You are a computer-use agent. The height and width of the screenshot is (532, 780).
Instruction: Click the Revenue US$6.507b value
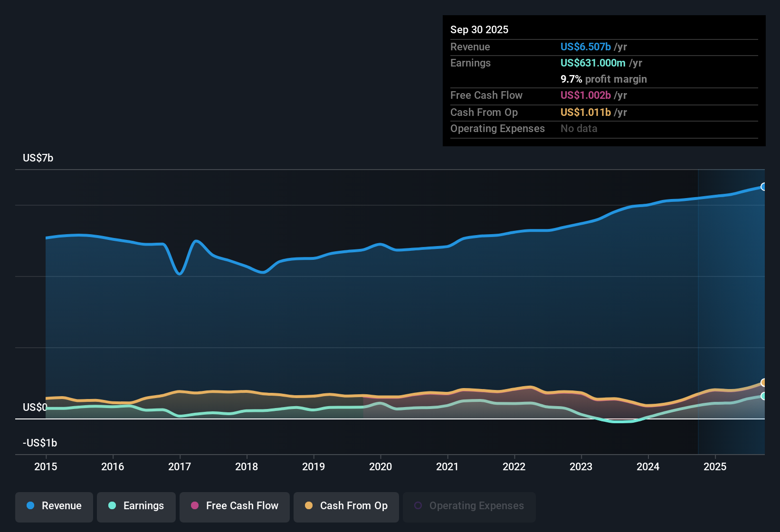585,47
